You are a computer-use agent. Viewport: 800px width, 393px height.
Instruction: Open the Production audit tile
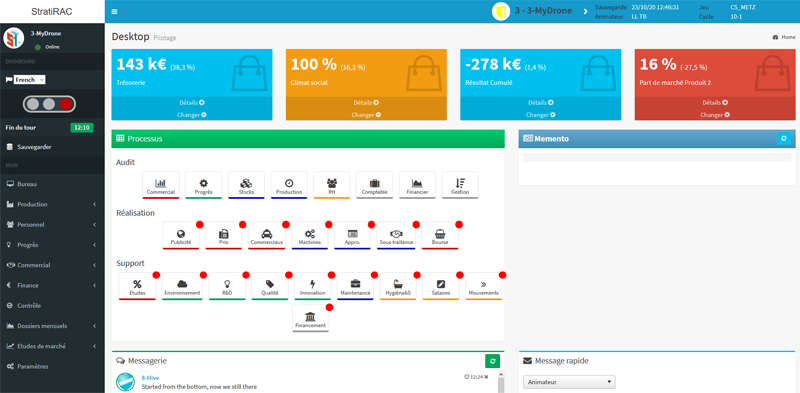289,185
